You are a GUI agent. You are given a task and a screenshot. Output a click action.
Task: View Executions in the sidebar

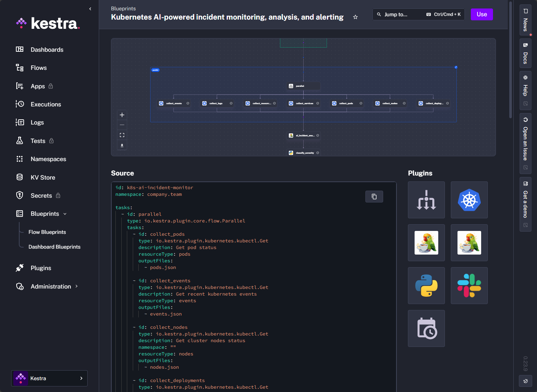pyautogui.click(x=46, y=104)
